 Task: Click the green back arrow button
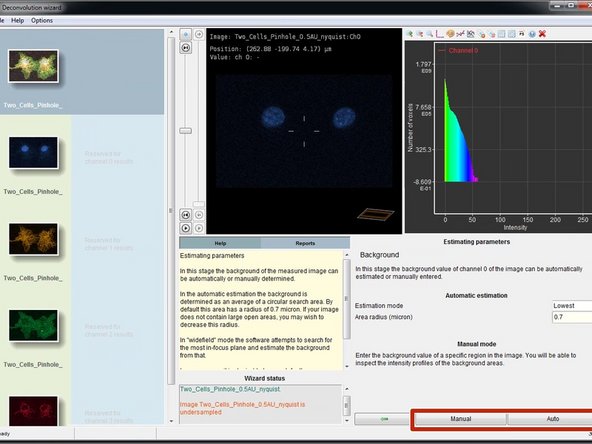[x=383, y=419]
